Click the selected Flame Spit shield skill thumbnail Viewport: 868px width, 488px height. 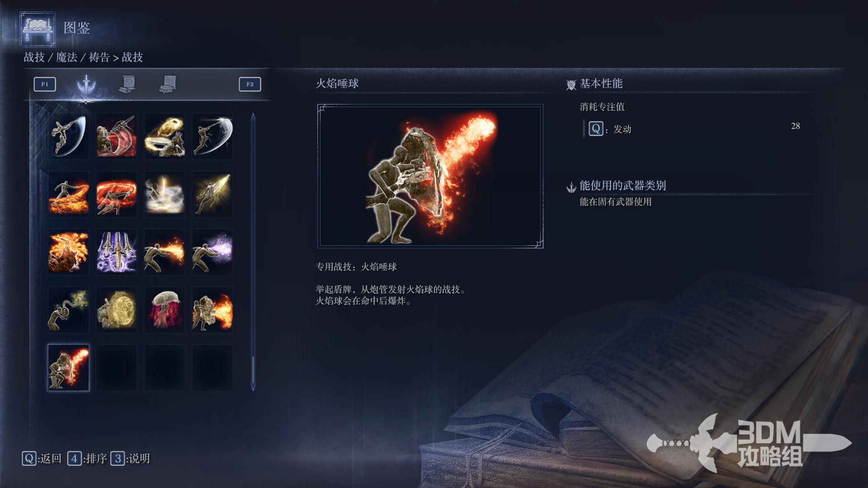pyautogui.click(x=69, y=367)
